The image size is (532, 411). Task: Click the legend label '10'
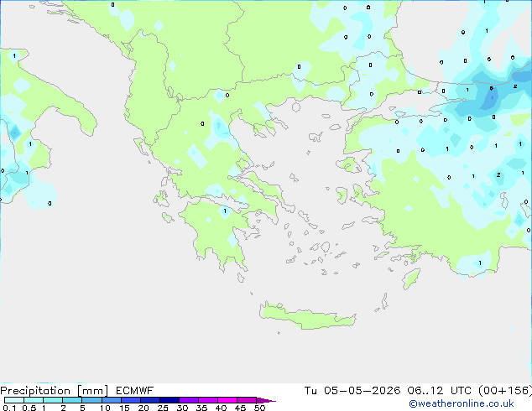(105, 408)
